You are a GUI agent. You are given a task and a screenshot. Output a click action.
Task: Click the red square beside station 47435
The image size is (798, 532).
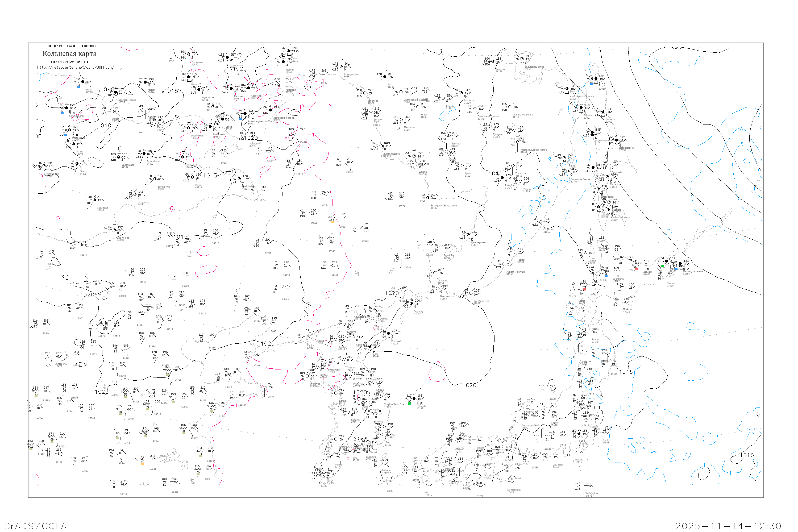636,269
